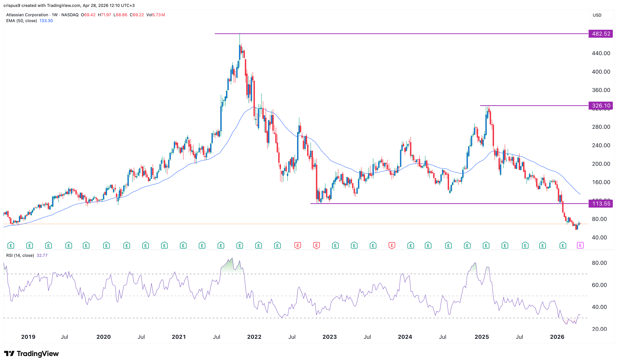Click the RSI value 32.77 in legend
Image resolution: width=618 pixels, height=364 pixels.
[42, 255]
